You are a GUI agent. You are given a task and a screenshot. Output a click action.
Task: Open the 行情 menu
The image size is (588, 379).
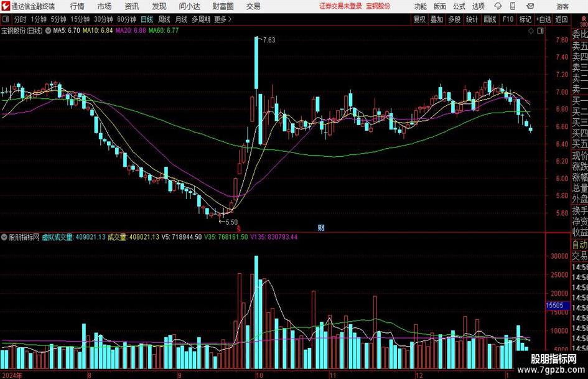tap(77, 6)
